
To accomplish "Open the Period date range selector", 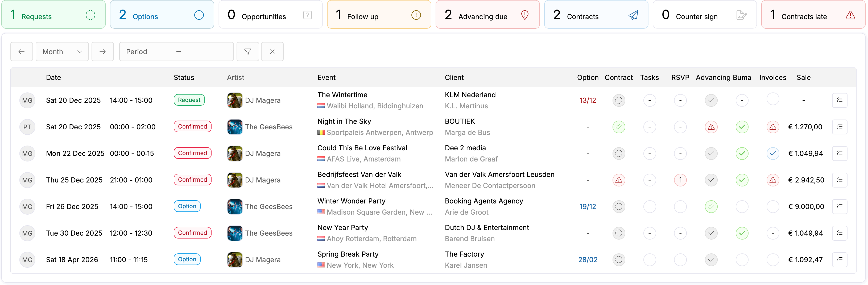I will tap(176, 52).
